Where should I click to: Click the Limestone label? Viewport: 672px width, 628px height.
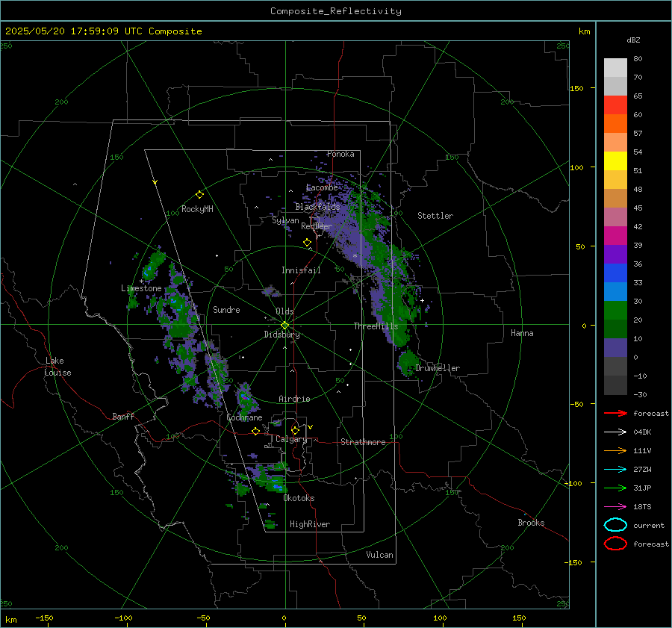141,288
